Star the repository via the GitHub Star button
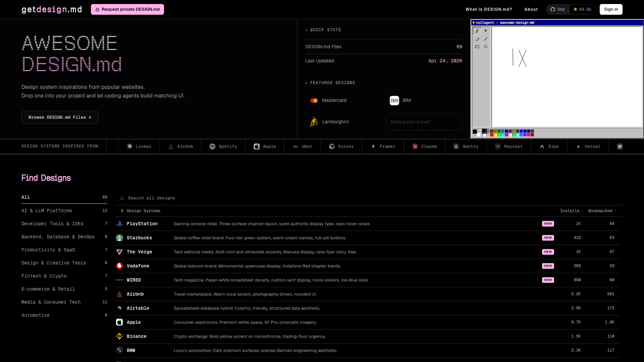644x362 pixels. (557, 9)
